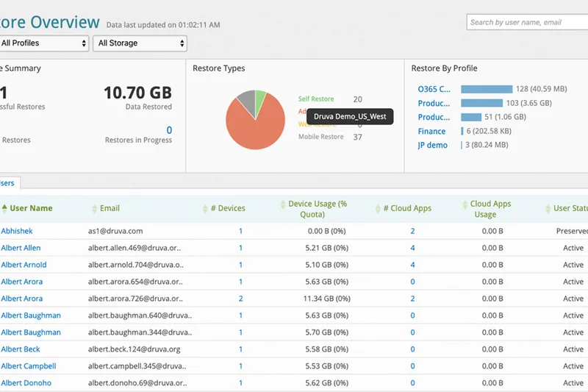This screenshot has width=588, height=392.
Task: Click email albert.beck.124@druva.org
Action: pos(135,349)
